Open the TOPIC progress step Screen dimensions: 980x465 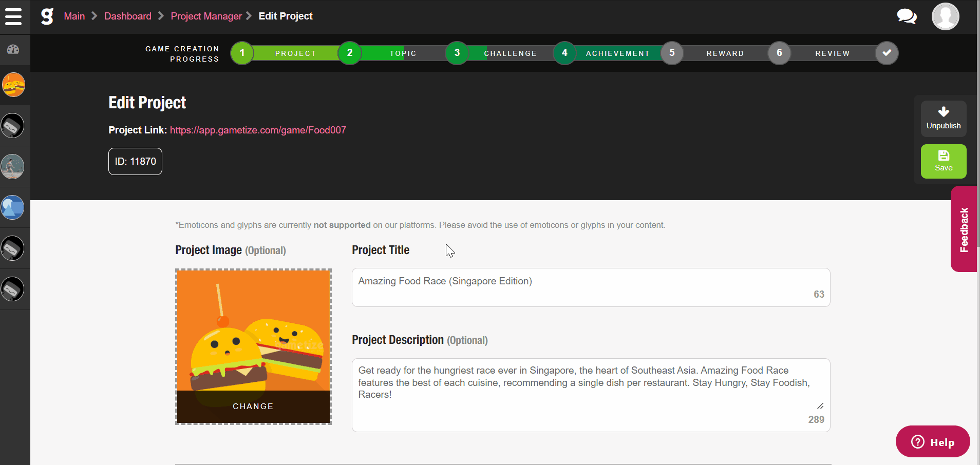point(403,53)
